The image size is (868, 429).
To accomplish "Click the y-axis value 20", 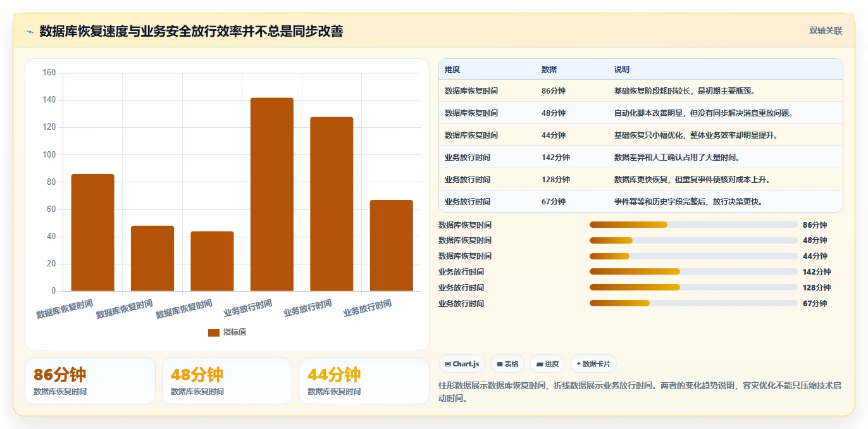I will tap(51, 264).
